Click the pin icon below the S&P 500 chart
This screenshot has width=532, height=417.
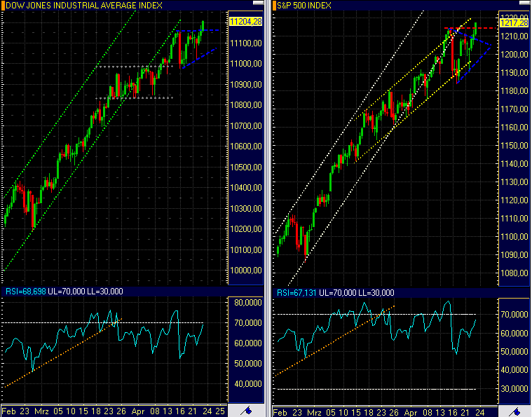(x=514, y=411)
